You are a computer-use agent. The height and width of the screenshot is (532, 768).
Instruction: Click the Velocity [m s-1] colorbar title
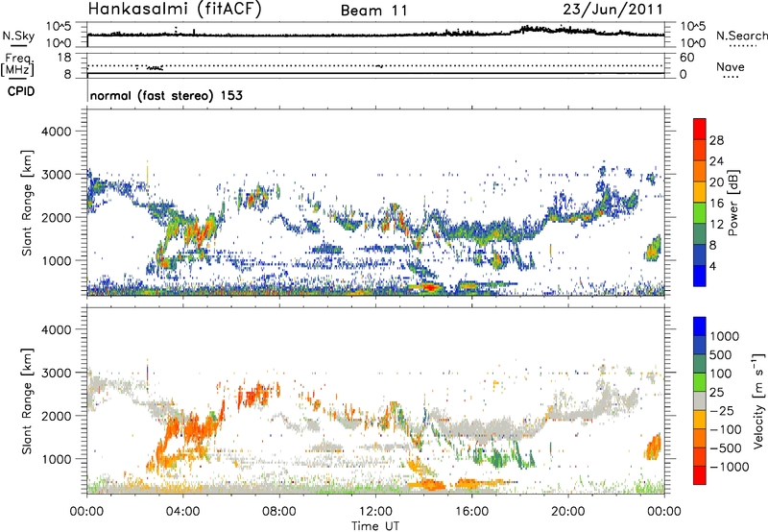[758, 400]
